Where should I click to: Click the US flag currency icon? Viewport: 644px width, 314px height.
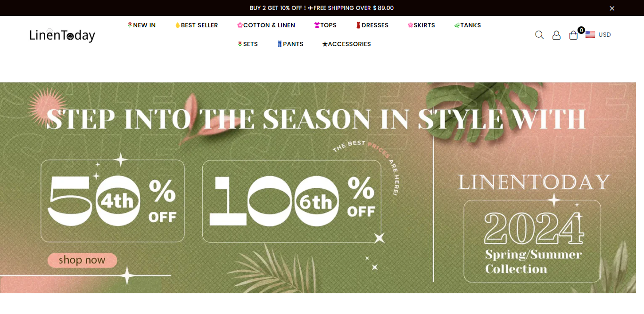(x=590, y=34)
